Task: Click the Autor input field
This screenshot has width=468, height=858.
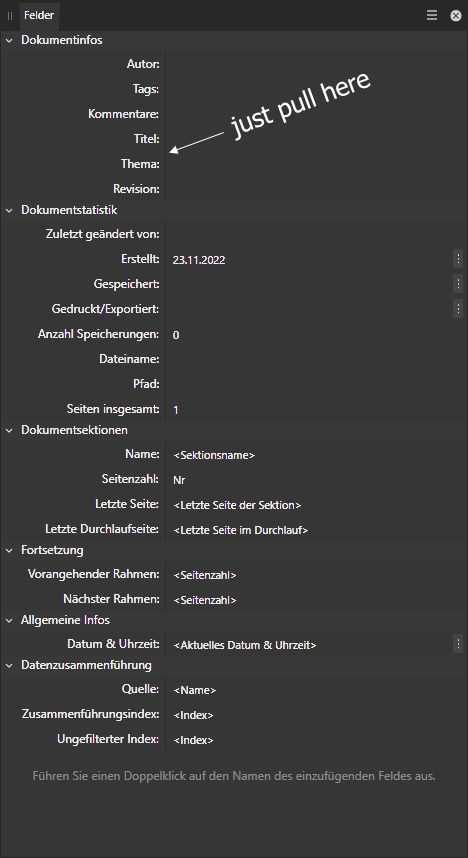Action: click(315, 65)
